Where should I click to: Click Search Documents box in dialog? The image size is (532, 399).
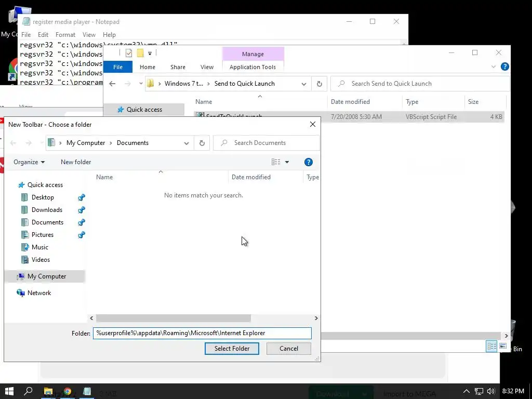pyautogui.click(x=267, y=143)
